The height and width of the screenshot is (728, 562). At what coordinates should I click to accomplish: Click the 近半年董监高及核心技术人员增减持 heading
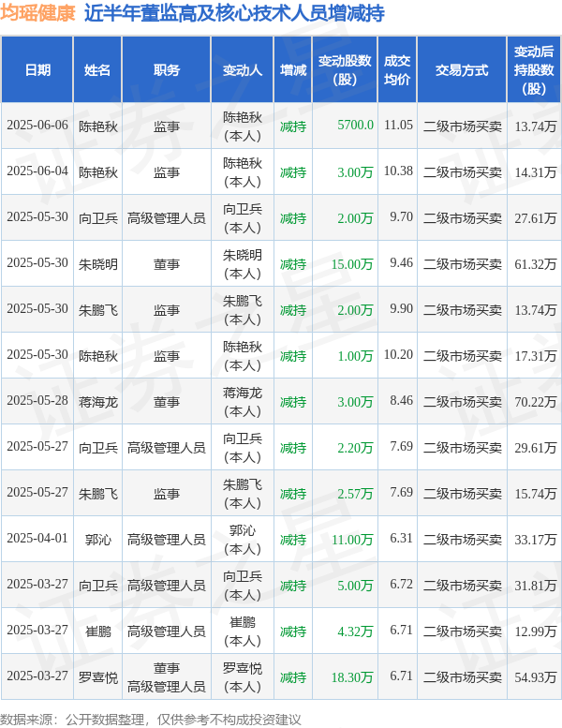[x=234, y=13]
